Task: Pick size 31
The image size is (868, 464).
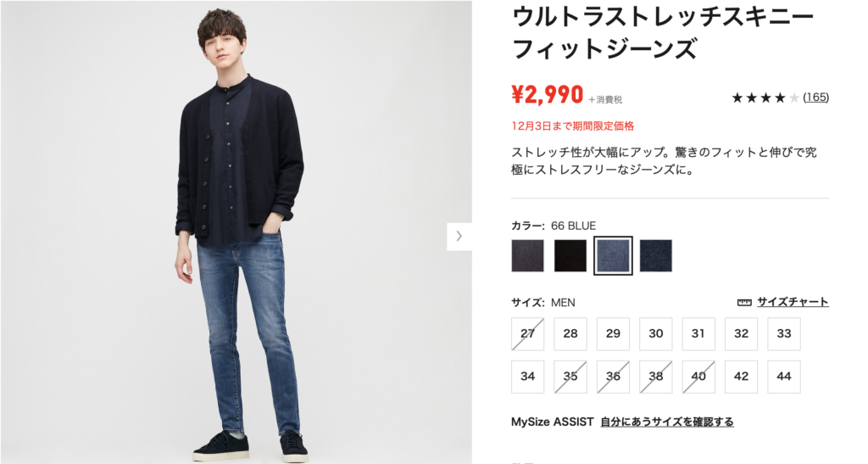Action: pyautogui.click(x=698, y=334)
